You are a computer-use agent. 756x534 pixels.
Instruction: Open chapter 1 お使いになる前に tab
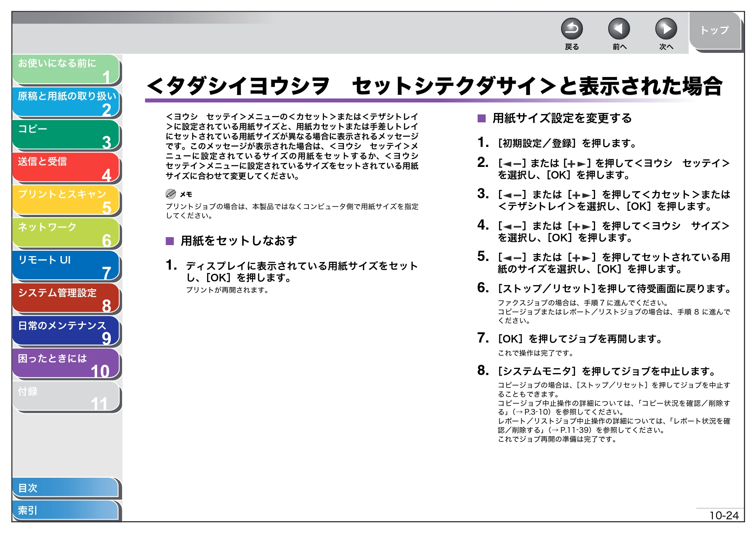click(66, 69)
